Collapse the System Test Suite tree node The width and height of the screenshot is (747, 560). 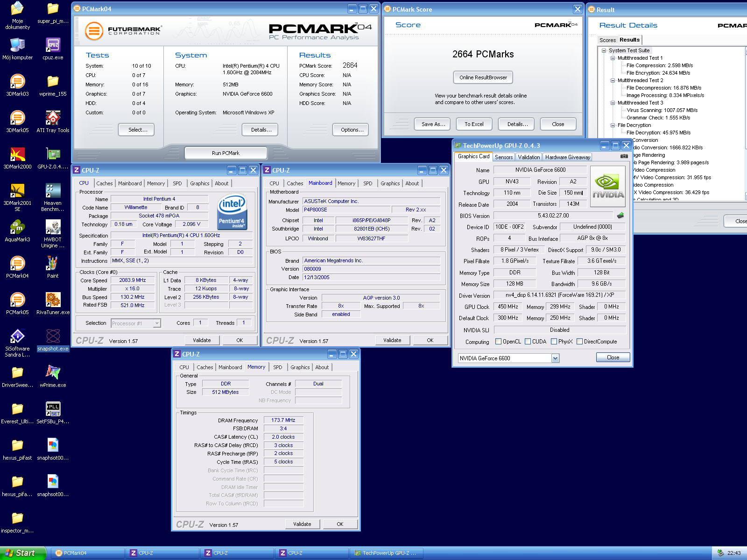[604, 50]
